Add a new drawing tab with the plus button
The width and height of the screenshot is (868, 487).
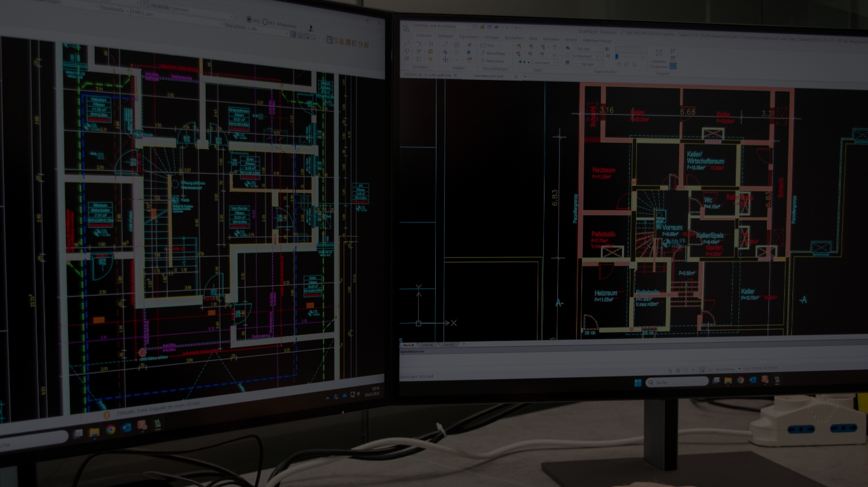click(x=525, y=77)
